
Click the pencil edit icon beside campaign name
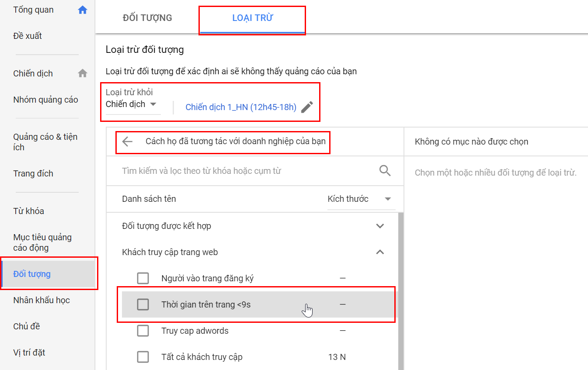click(307, 107)
